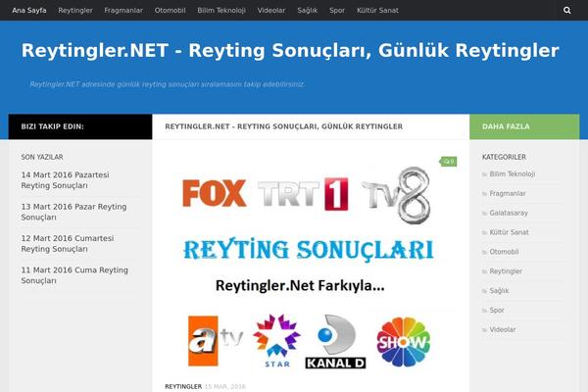Click the Reytingler.NET site title heading

pyautogui.click(x=290, y=51)
